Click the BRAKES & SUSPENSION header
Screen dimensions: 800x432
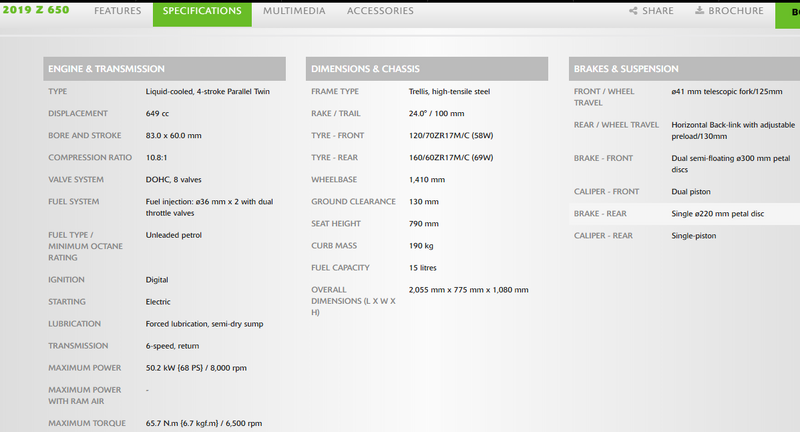tap(684, 69)
